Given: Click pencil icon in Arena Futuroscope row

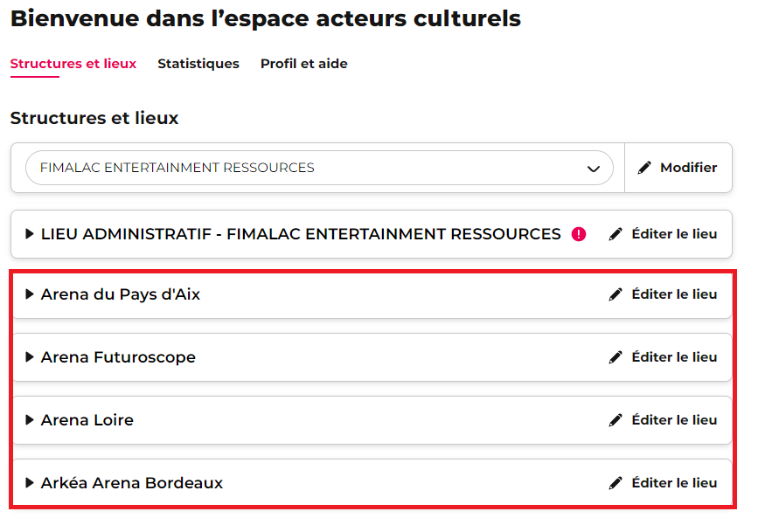Looking at the screenshot, I should (615, 357).
